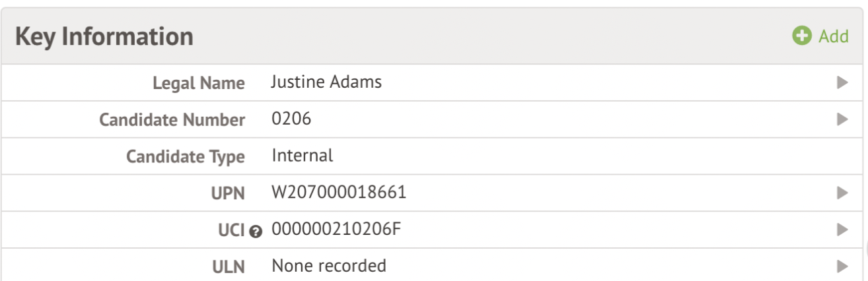Click the Add link text
Image resolution: width=868 pixels, height=281 pixels.
click(x=834, y=36)
